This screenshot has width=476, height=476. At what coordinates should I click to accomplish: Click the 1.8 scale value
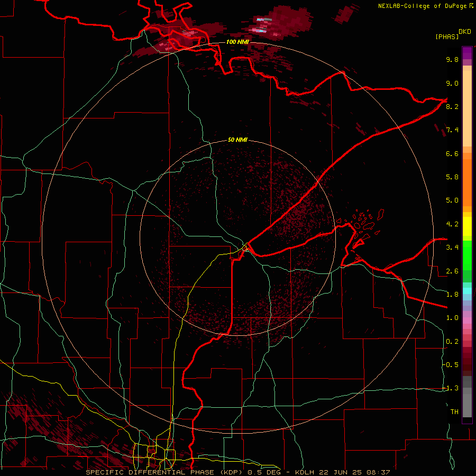(x=452, y=295)
